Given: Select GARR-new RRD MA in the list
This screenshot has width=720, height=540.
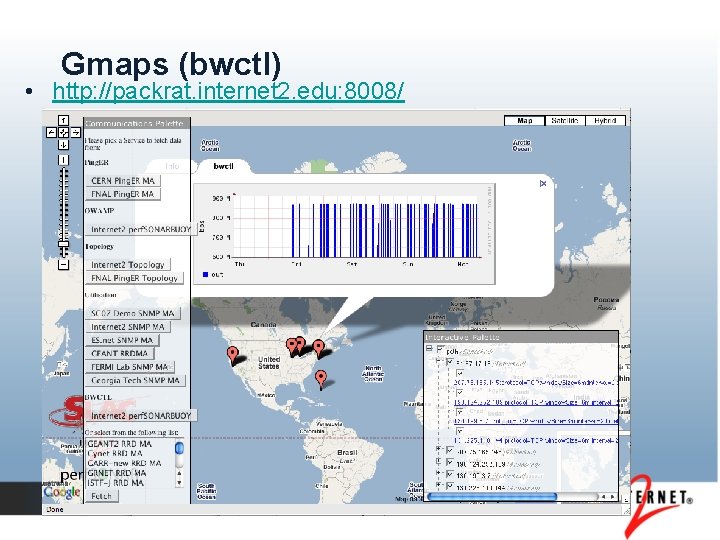Looking at the screenshot, I should pyautogui.click(x=124, y=463).
